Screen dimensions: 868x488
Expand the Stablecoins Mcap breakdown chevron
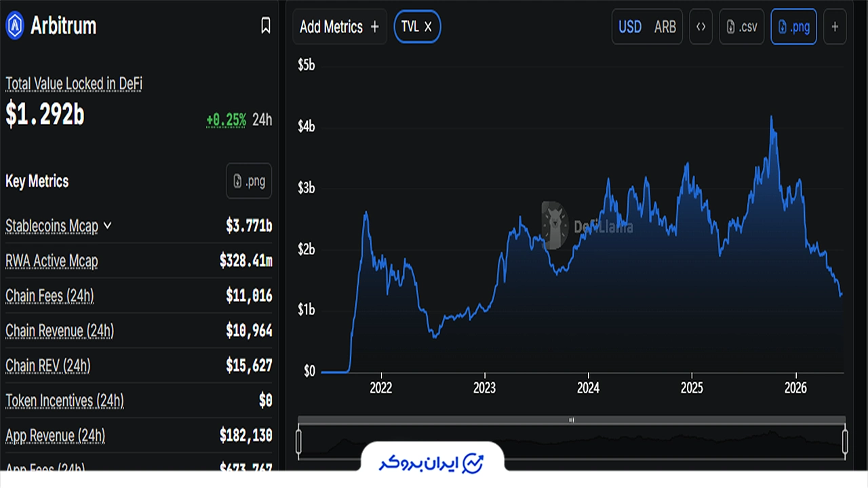[x=107, y=226]
